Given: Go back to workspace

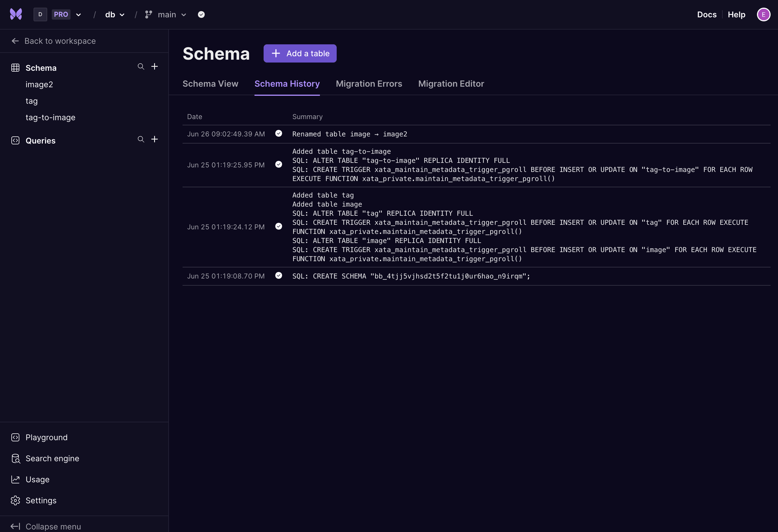Looking at the screenshot, I should point(53,41).
